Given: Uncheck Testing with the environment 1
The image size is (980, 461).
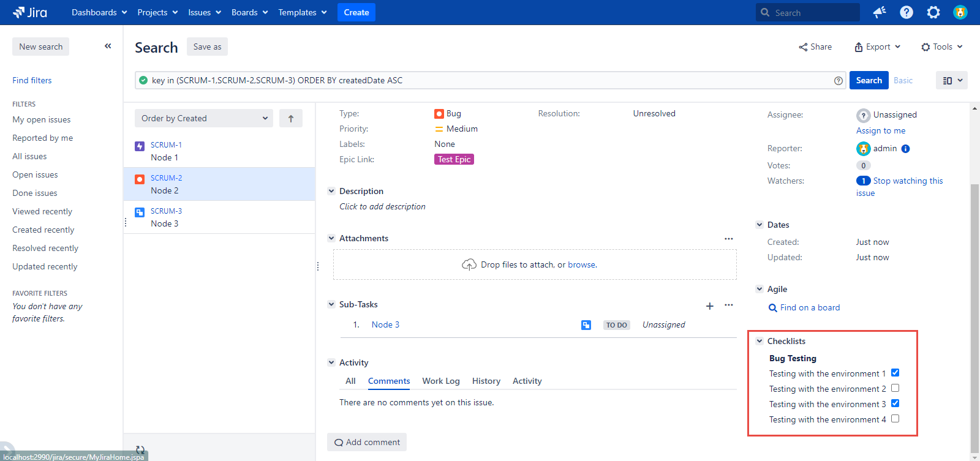Looking at the screenshot, I should [895, 373].
